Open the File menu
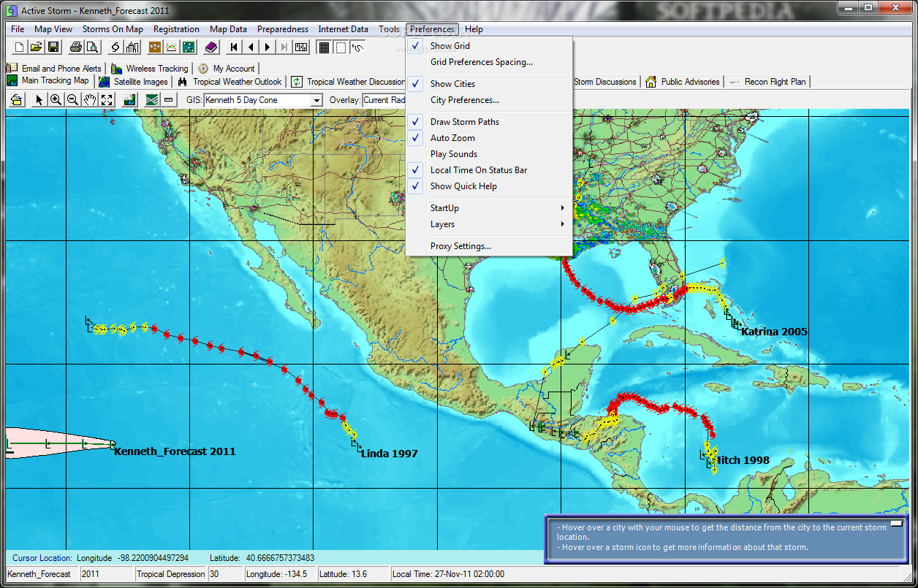918x588 pixels. pos(18,29)
